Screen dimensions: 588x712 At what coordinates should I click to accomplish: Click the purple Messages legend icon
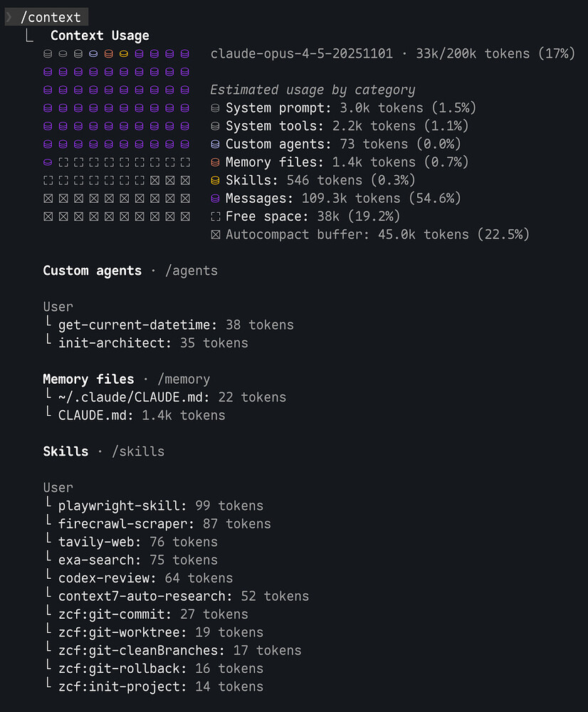pos(215,199)
